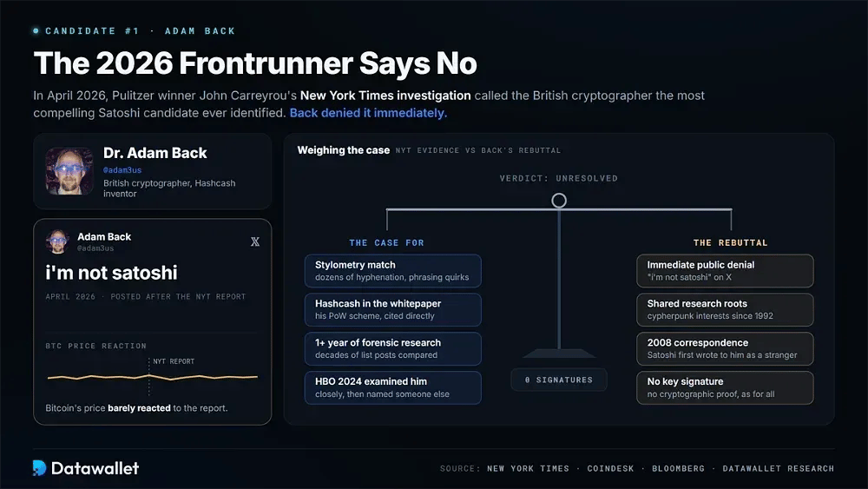Select 'HBO 2024 examined him' card
Screen dimensions: 868x489
(393, 387)
